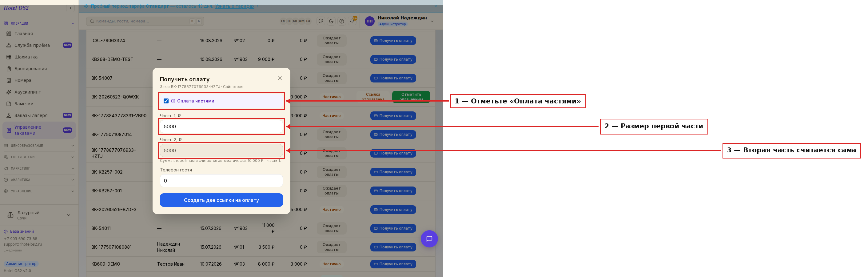
Task: Click «Получить оплату» for BK-54011
Action: pyautogui.click(x=393, y=228)
